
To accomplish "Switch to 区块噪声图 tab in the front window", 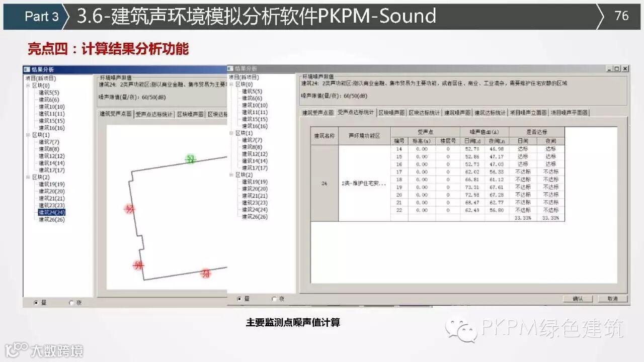I will (x=392, y=113).
